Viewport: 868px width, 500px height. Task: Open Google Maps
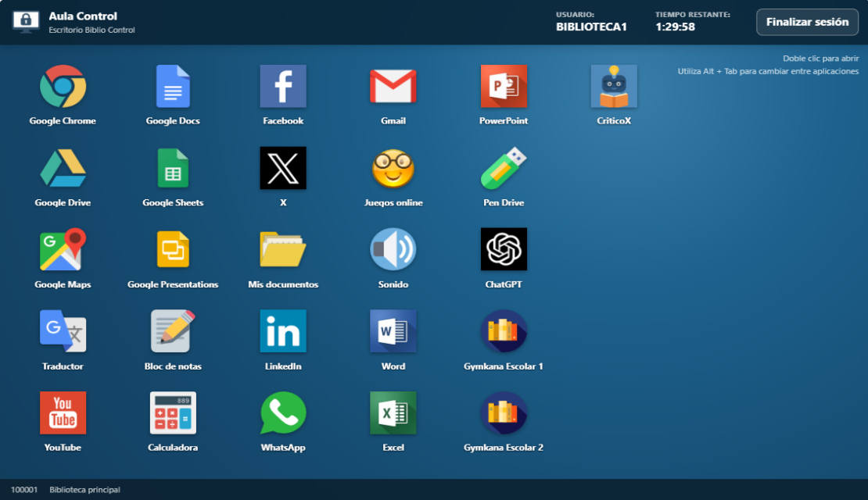pos(63,249)
